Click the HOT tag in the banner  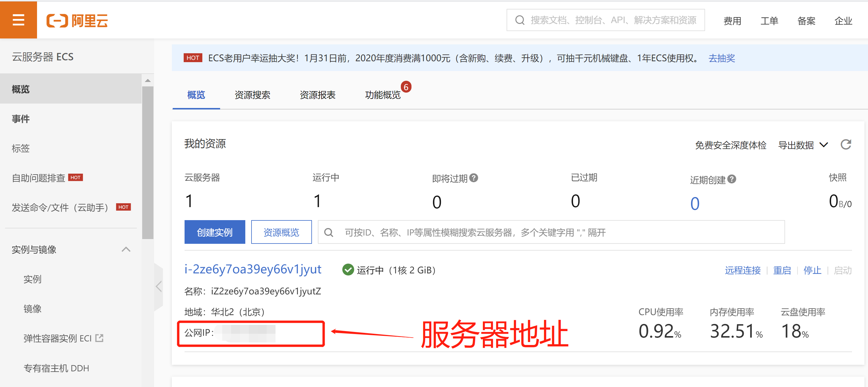193,58
